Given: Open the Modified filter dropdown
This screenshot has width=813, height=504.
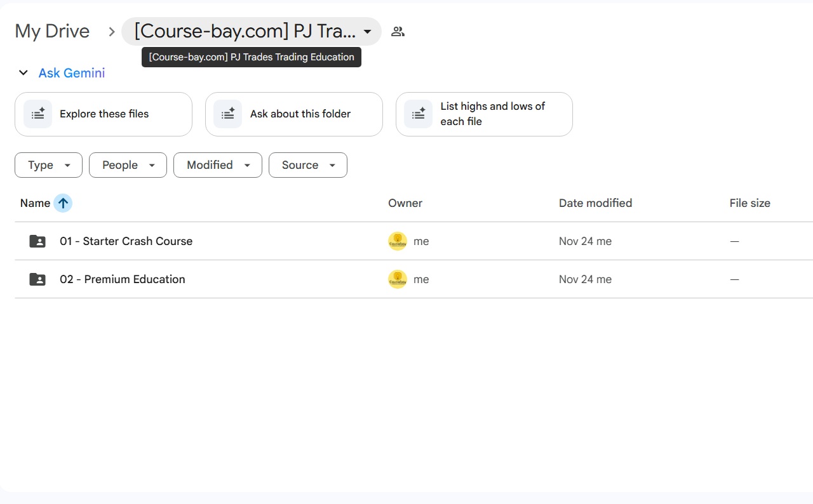Looking at the screenshot, I should [218, 165].
